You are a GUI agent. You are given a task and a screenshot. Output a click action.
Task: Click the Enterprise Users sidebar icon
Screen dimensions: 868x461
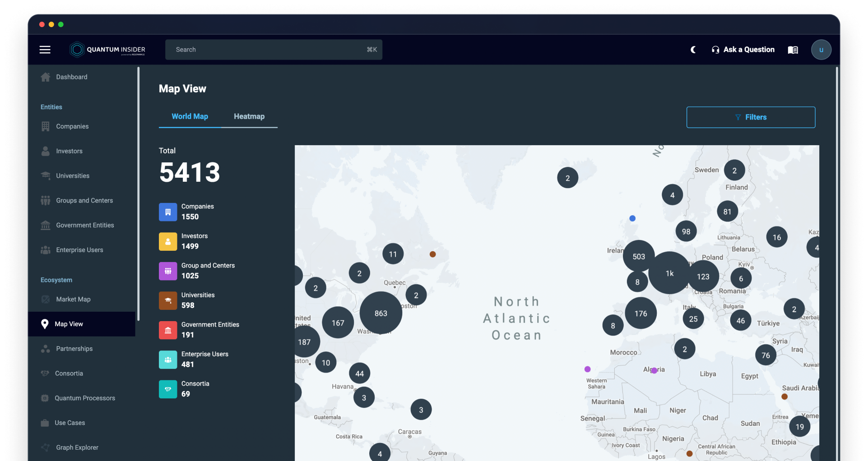46,250
